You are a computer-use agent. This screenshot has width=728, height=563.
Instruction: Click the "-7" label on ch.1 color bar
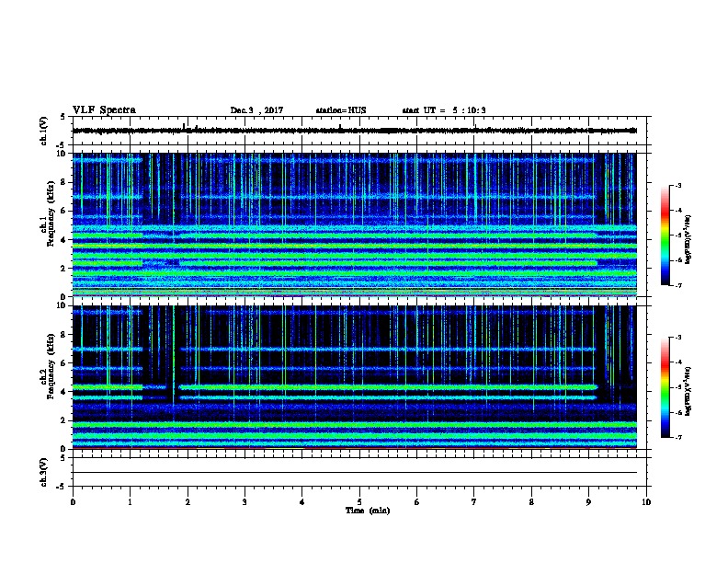click(677, 285)
